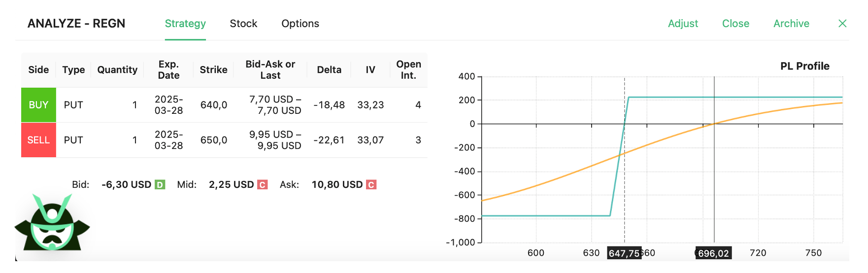
Task: Open the Stock tab
Action: click(x=243, y=24)
